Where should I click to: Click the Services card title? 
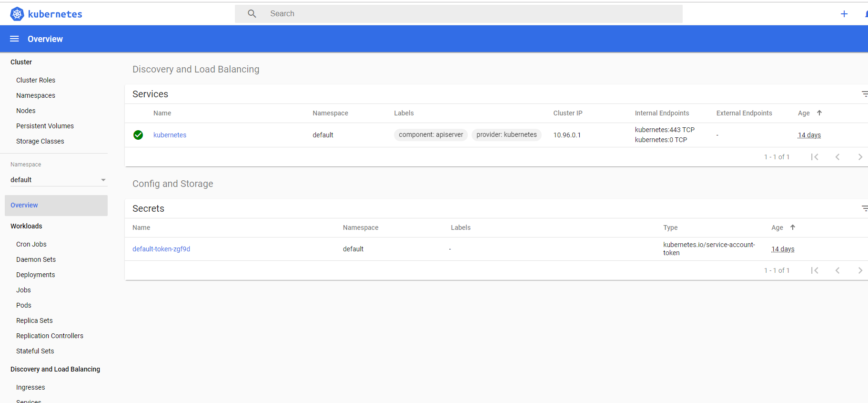(150, 94)
